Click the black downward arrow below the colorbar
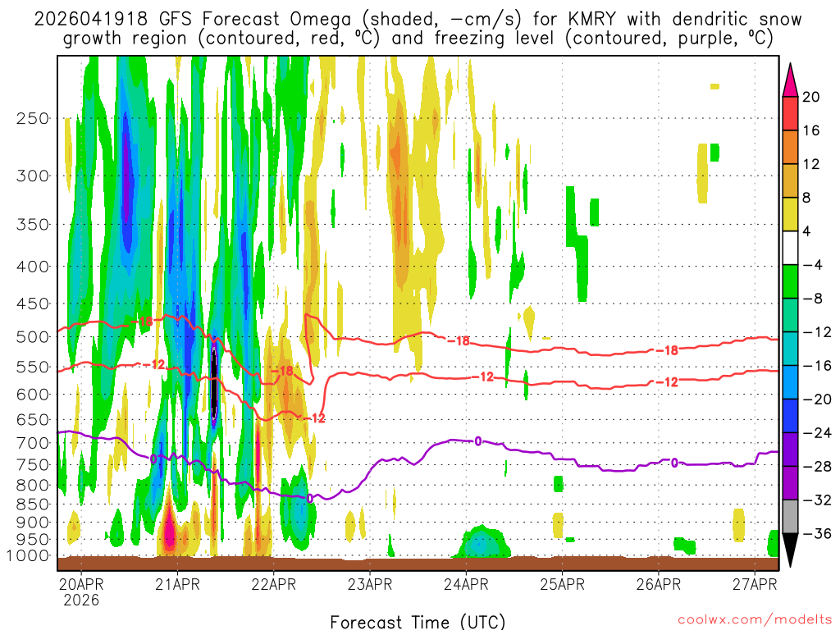This screenshot has width=840, height=630. [790, 550]
